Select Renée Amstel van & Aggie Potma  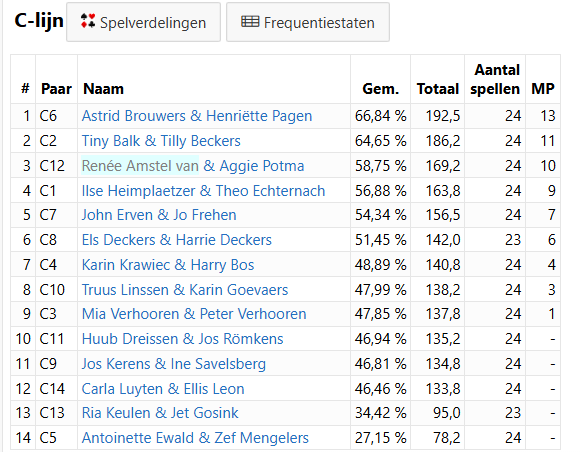coord(193,166)
